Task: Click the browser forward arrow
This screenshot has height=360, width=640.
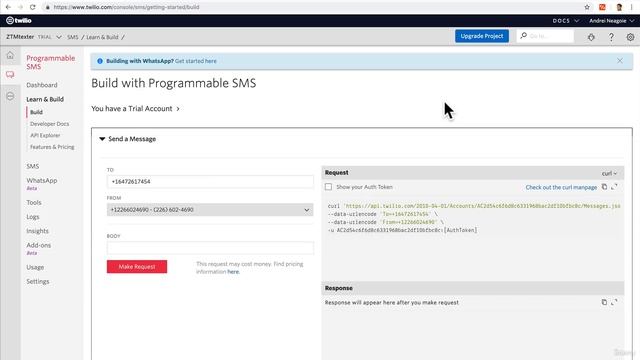Action: 20,7
